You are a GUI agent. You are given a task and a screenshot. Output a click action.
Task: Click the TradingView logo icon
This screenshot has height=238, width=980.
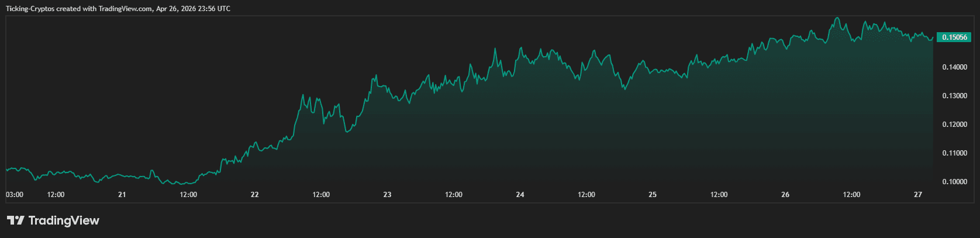click(x=15, y=220)
